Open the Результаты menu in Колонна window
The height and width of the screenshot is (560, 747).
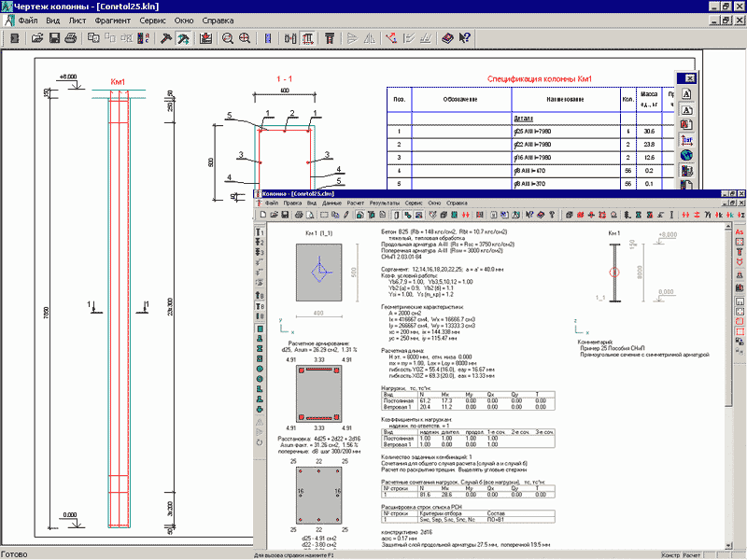coord(385,203)
